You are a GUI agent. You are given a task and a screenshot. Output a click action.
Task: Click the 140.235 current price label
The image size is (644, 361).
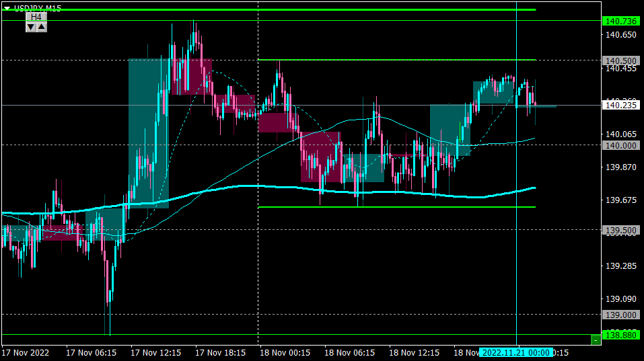pos(621,106)
